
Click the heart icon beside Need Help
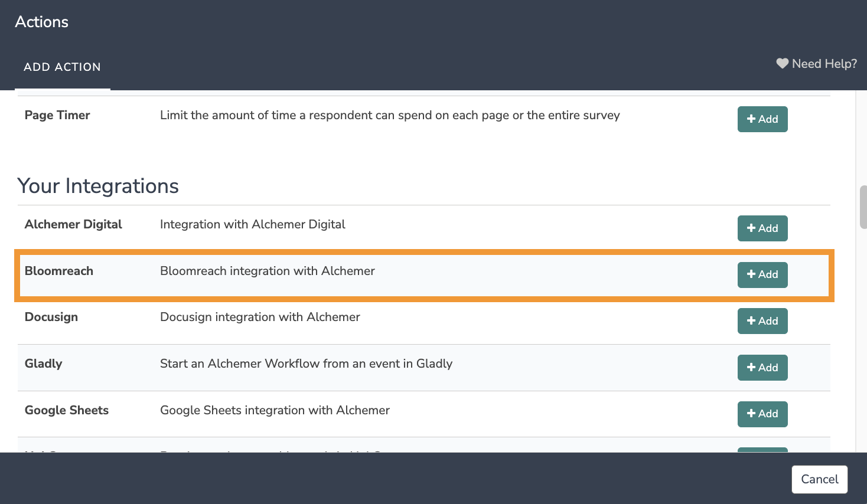click(x=782, y=64)
